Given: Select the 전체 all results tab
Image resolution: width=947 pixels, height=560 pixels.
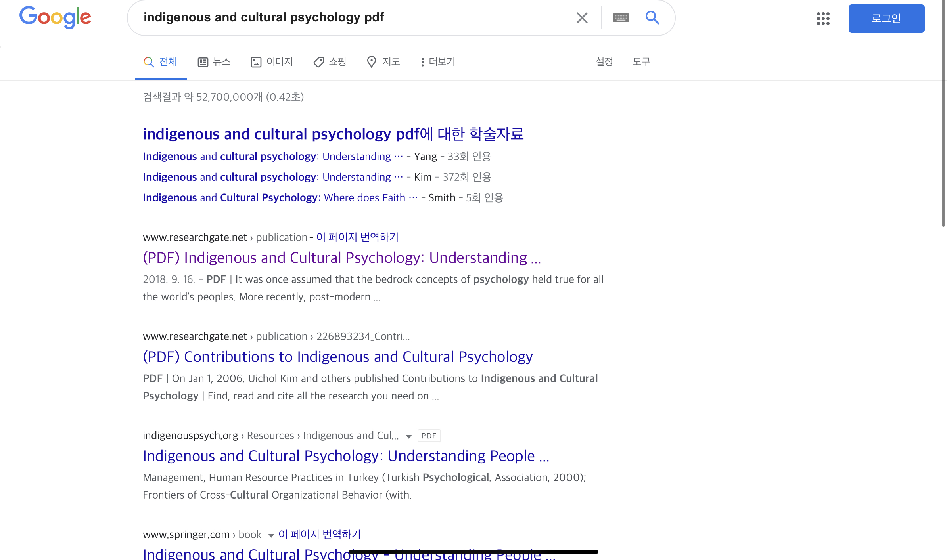Looking at the screenshot, I should (161, 62).
